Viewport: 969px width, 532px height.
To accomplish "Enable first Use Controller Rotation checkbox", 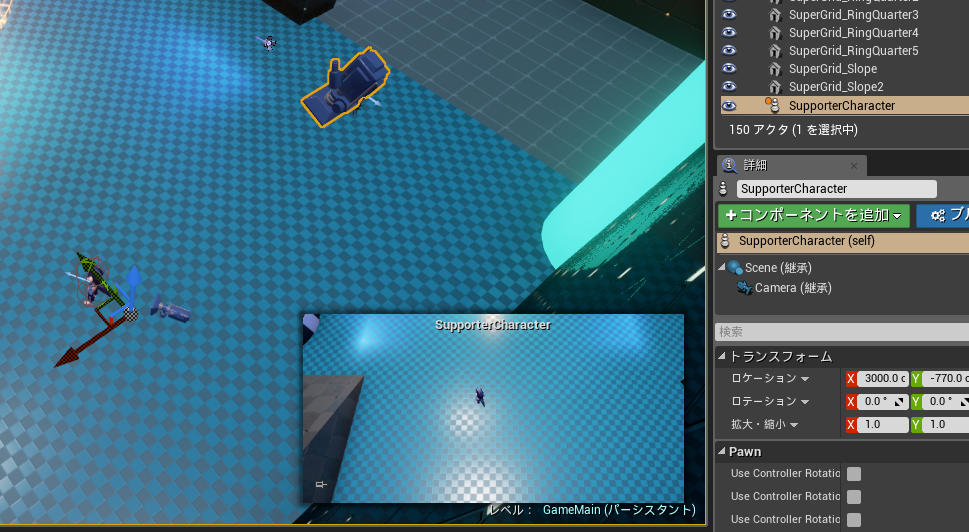I will pos(853,474).
